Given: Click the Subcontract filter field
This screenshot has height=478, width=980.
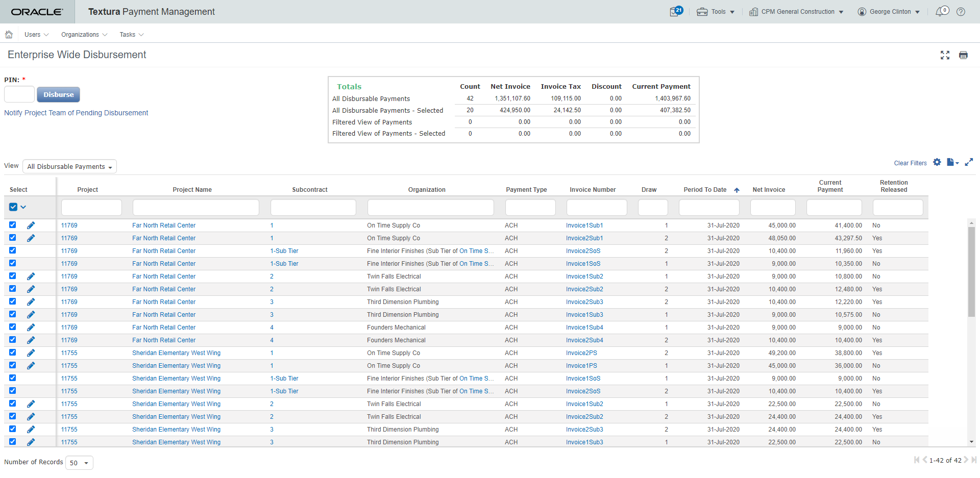Looking at the screenshot, I should (x=313, y=208).
